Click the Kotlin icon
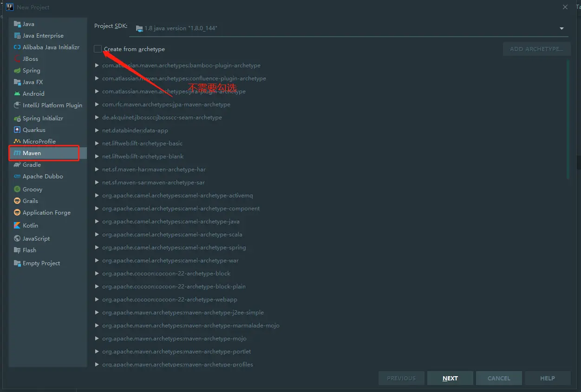Image resolution: width=581 pixels, height=392 pixels. (x=17, y=226)
